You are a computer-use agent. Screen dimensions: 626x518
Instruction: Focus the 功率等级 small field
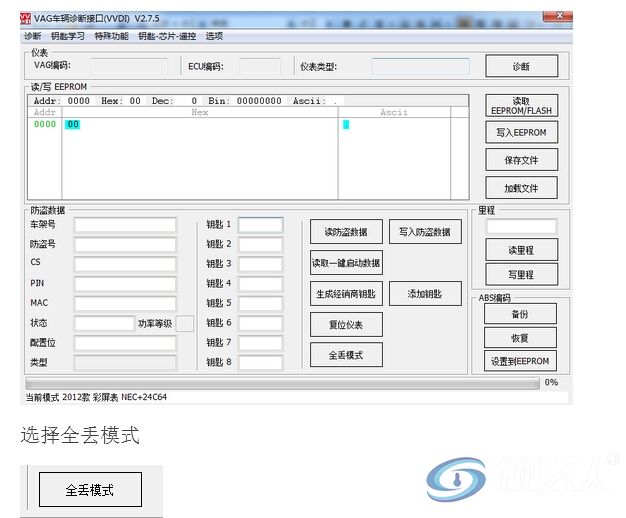point(185,324)
